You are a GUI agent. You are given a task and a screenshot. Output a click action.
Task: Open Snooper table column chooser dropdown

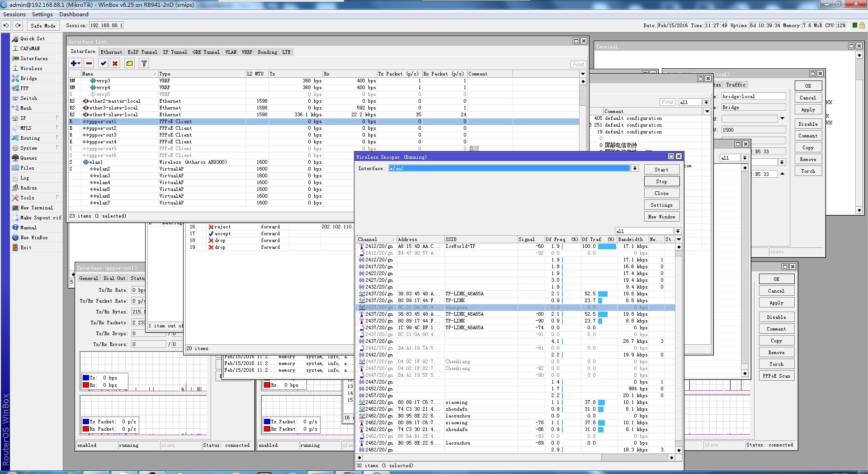[x=679, y=239]
